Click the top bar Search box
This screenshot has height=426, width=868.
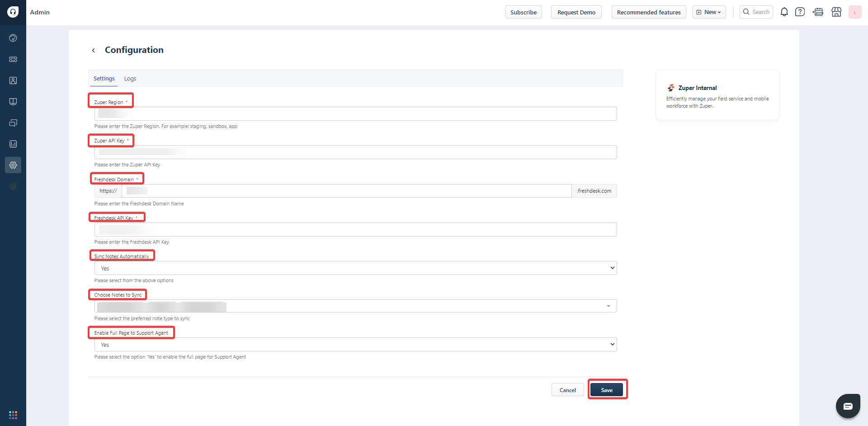pos(756,12)
